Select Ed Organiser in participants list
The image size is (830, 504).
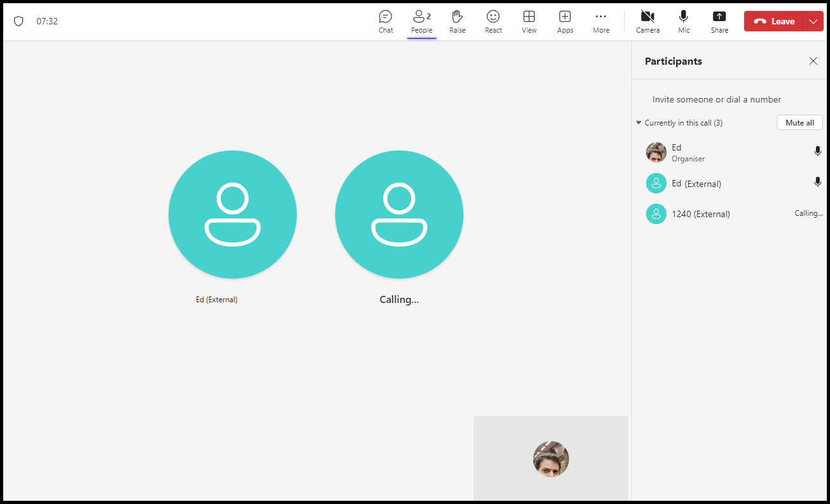point(729,152)
